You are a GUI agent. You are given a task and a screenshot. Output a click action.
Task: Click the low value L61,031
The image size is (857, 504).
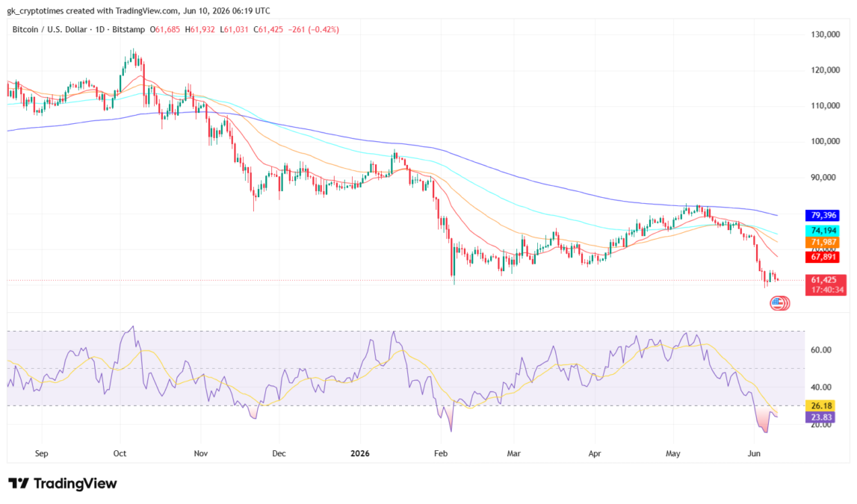(x=234, y=29)
